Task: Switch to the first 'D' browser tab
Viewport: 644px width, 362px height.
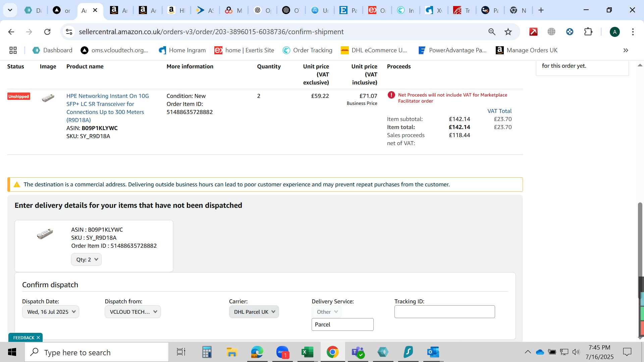Action: click(x=34, y=10)
